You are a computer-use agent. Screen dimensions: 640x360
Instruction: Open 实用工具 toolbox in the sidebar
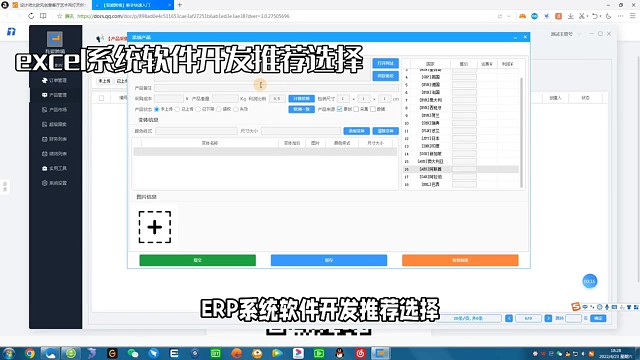pyautogui.click(x=54, y=168)
